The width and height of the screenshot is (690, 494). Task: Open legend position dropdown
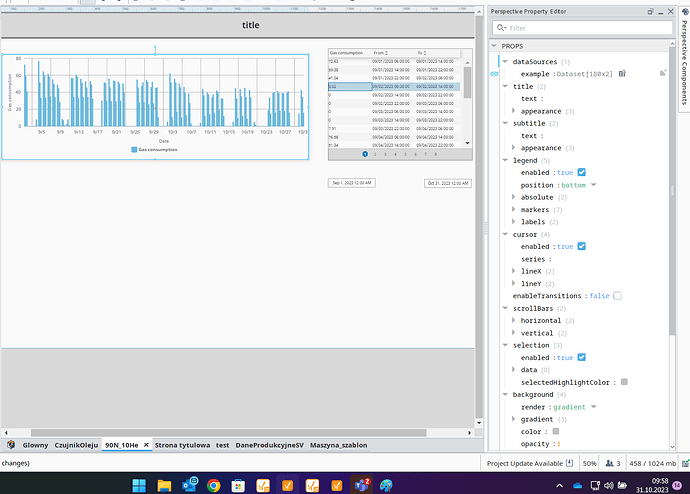point(594,185)
